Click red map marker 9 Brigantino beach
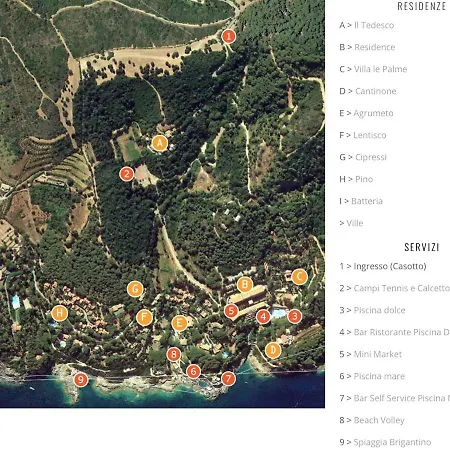The image size is (450, 450). (x=81, y=379)
